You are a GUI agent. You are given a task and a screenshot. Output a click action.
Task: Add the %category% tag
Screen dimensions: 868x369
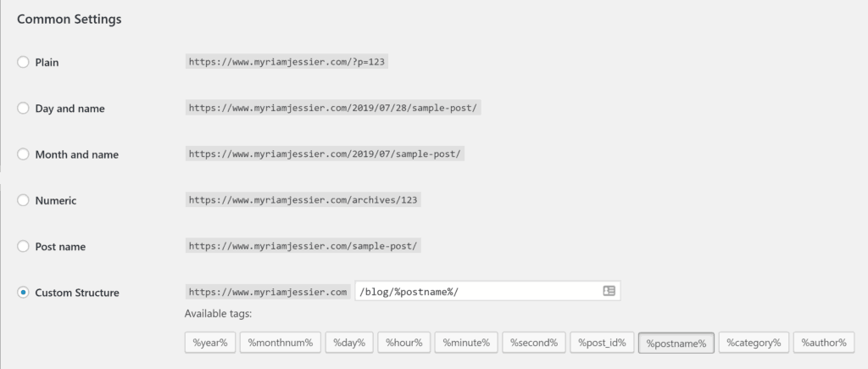[x=754, y=343]
